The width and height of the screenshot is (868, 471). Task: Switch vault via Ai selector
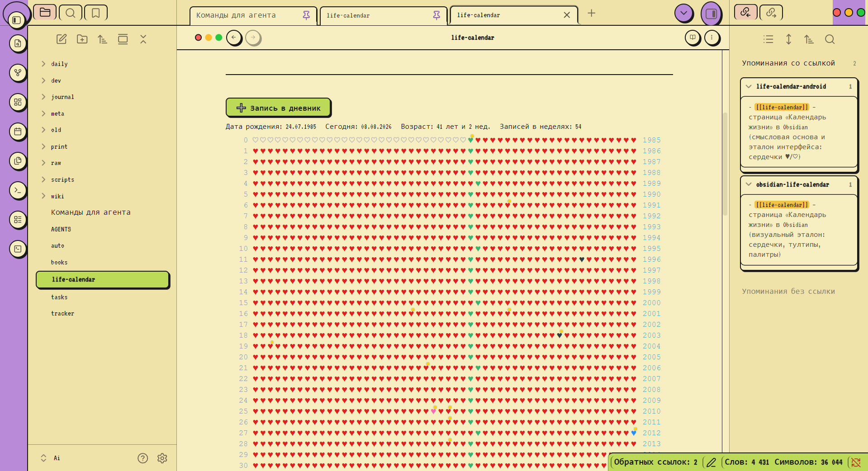click(x=51, y=458)
